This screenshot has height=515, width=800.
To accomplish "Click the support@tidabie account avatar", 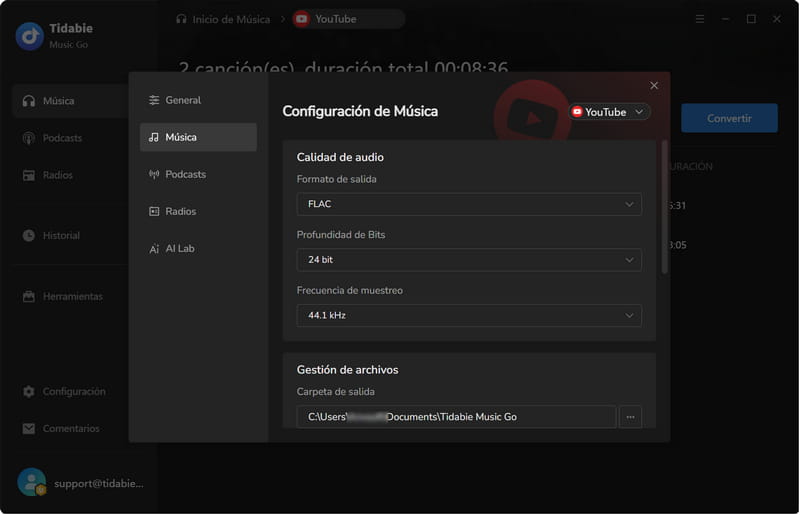I will pyautogui.click(x=32, y=482).
